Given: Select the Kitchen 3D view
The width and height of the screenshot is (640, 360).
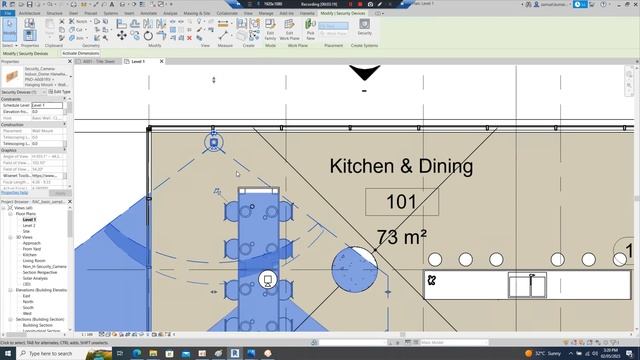Looking at the screenshot, I should point(30,255).
